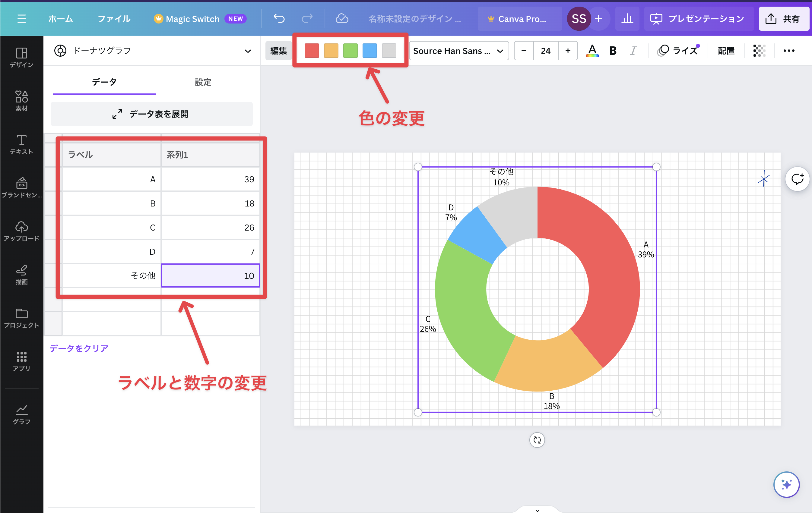Click the データをクリア link
Viewport: 812px width, 513px height.
point(79,348)
